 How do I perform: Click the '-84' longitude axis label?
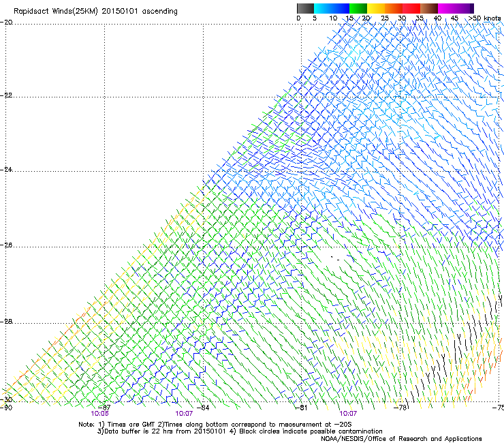(202, 408)
